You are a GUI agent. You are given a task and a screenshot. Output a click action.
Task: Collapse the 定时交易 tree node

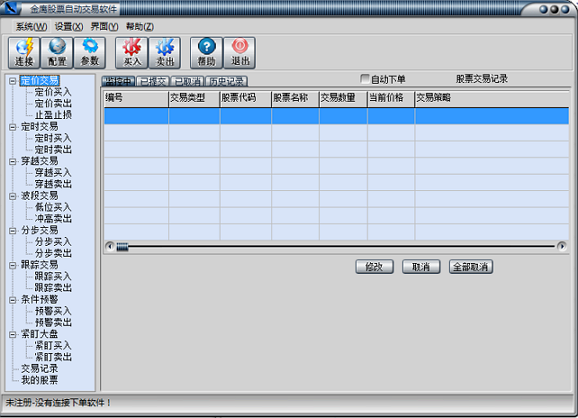[13, 127]
